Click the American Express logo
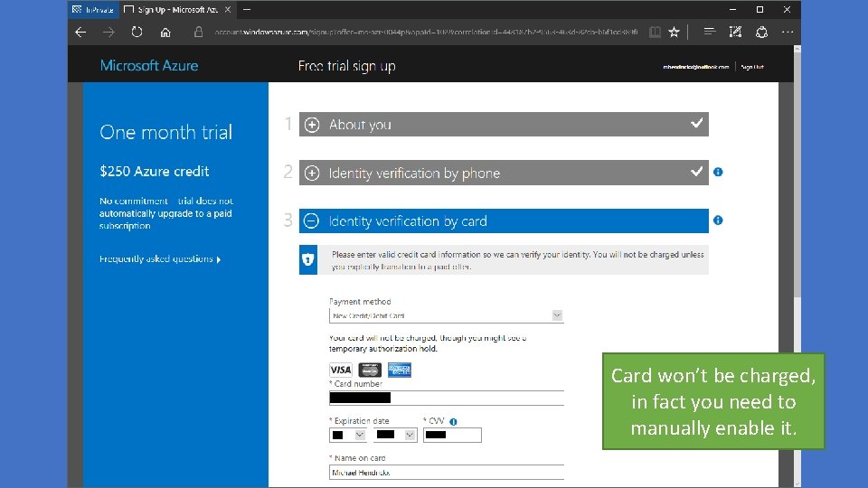Image resolution: width=868 pixels, height=488 pixels. [x=399, y=370]
